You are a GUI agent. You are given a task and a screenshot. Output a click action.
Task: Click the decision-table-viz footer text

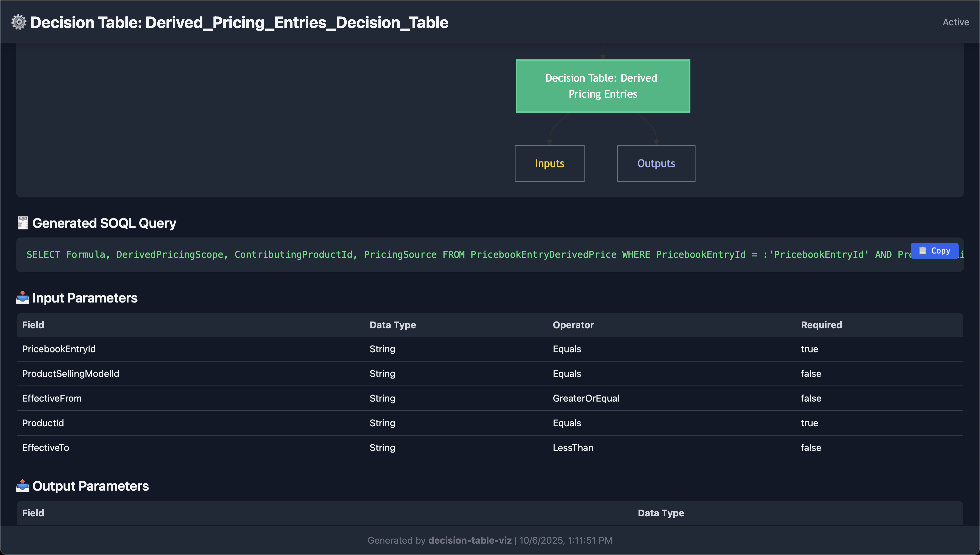tap(470, 540)
